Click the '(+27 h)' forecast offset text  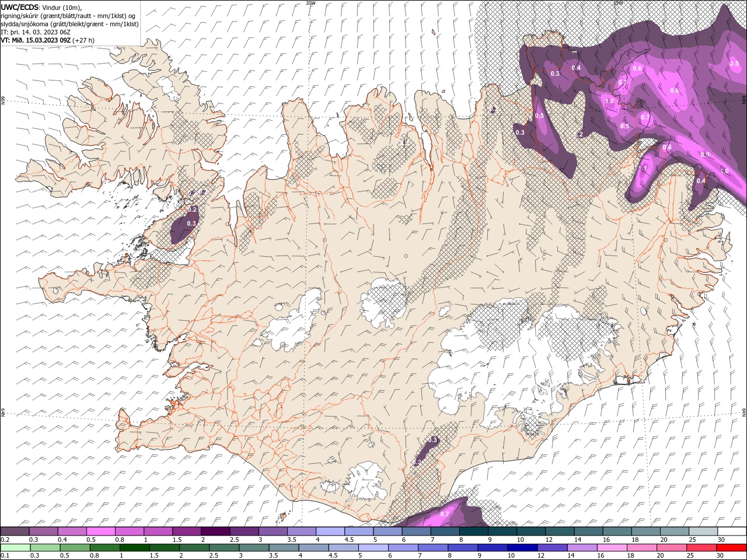coord(83,40)
